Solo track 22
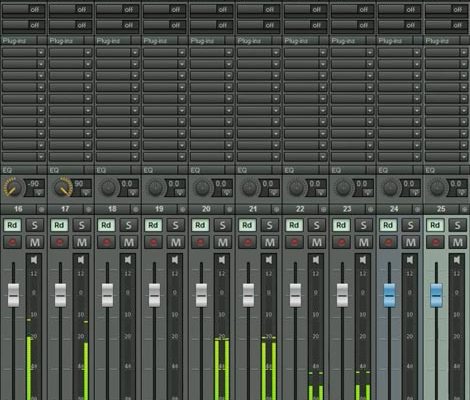 (316, 225)
